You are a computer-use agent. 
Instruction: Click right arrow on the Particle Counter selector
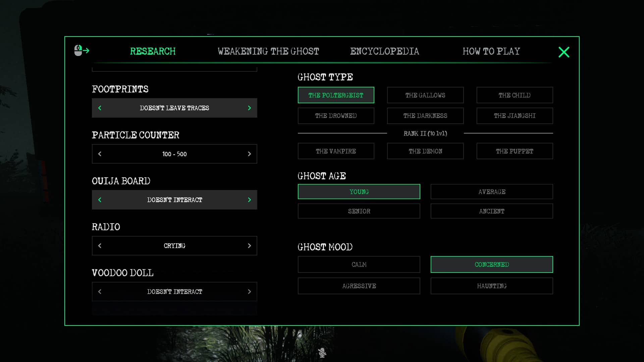tap(249, 154)
